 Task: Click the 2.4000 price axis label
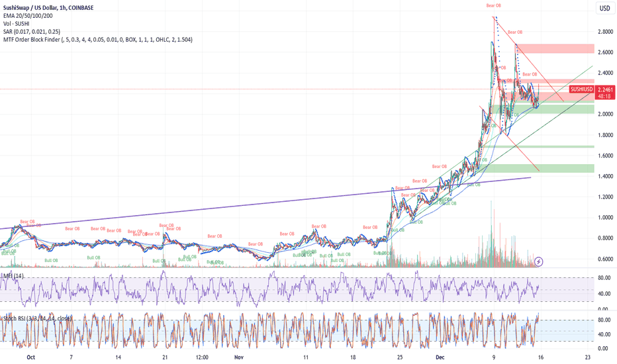(x=605, y=73)
